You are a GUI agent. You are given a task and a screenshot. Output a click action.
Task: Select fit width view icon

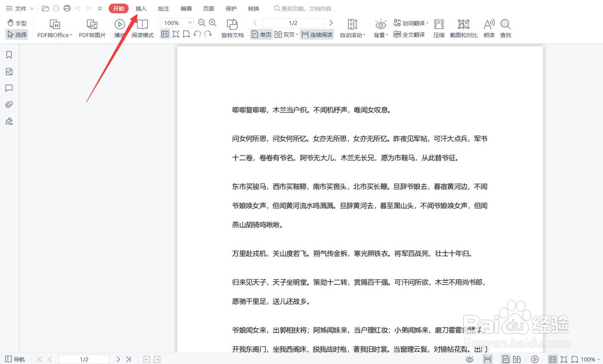click(x=186, y=34)
